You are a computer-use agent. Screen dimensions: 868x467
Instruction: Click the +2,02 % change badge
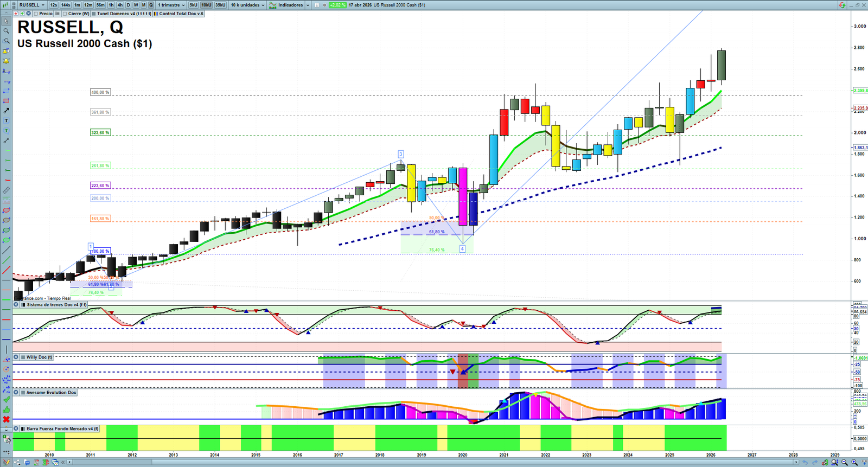coord(337,5)
